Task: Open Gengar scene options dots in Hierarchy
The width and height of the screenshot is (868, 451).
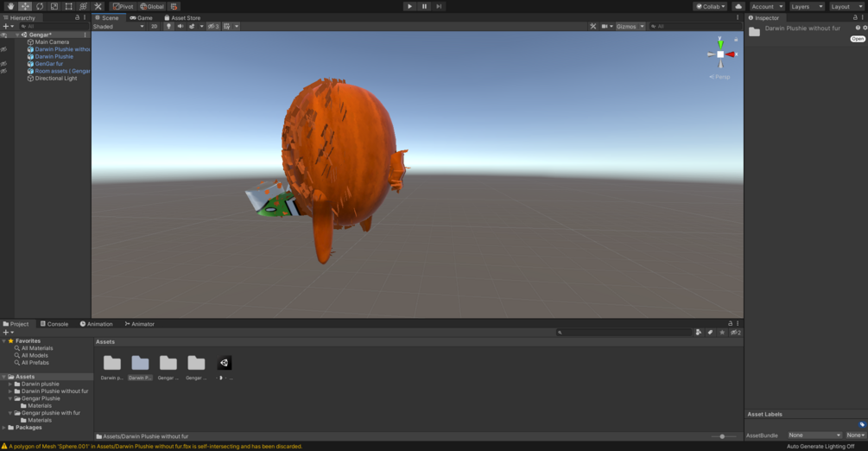Action: 85,35
